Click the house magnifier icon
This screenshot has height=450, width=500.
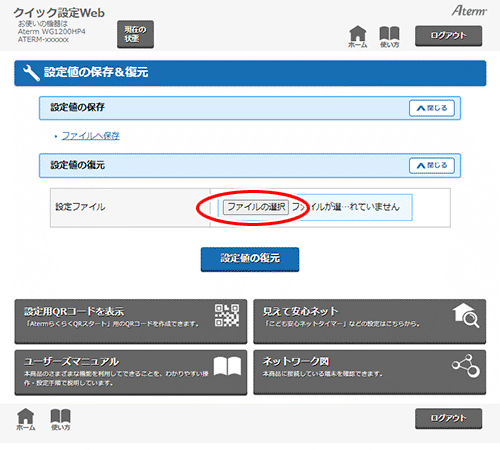tap(466, 315)
